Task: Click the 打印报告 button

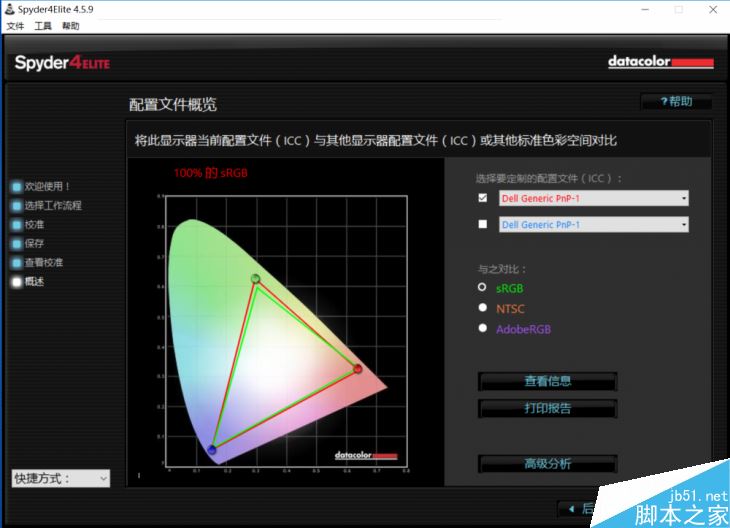Action: [548, 408]
